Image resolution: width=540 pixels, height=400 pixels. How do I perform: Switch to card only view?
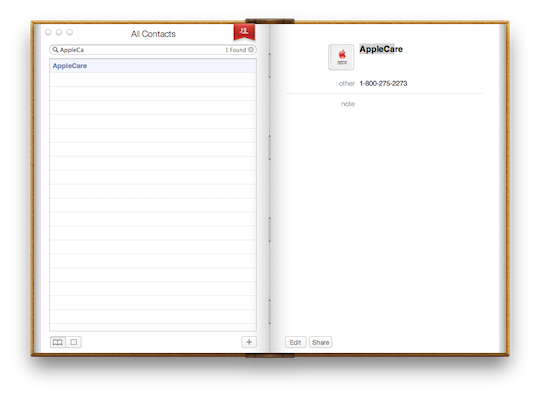pyautogui.click(x=73, y=342)
